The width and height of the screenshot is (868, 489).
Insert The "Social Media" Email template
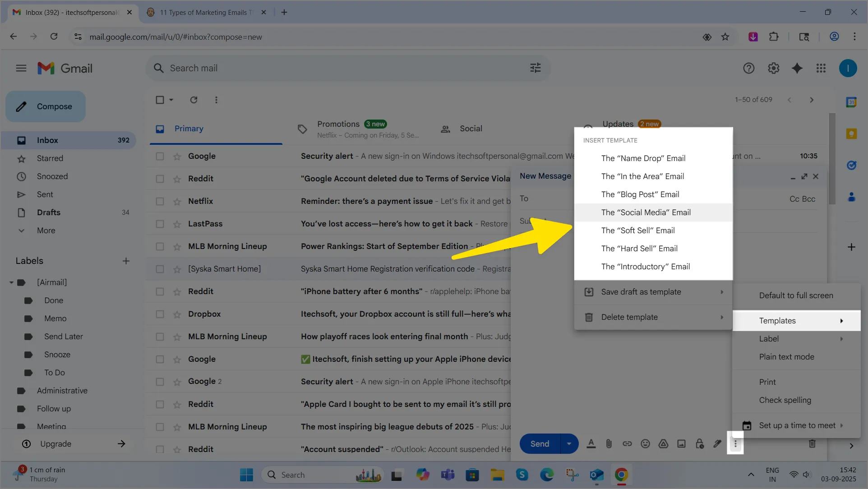646,212
